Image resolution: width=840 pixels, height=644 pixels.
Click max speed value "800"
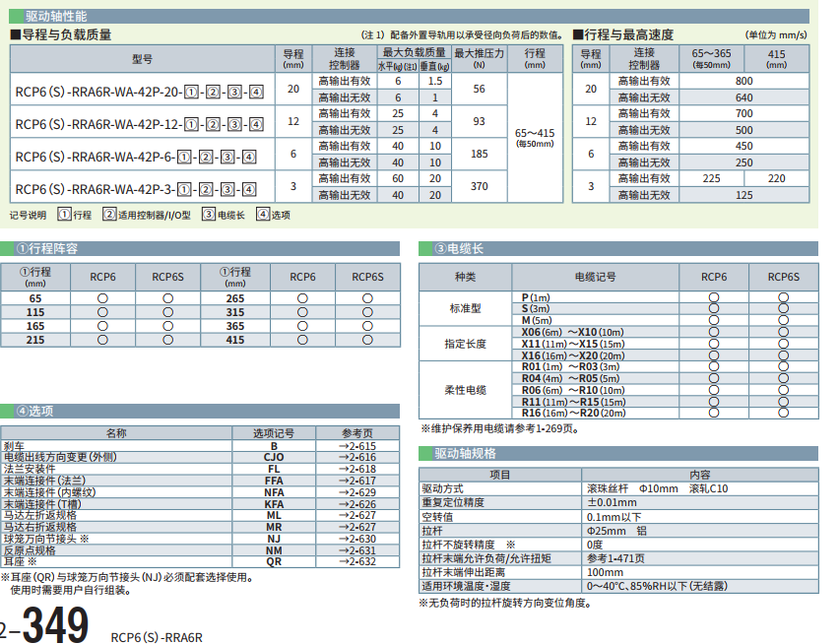(x=744, y=81)
